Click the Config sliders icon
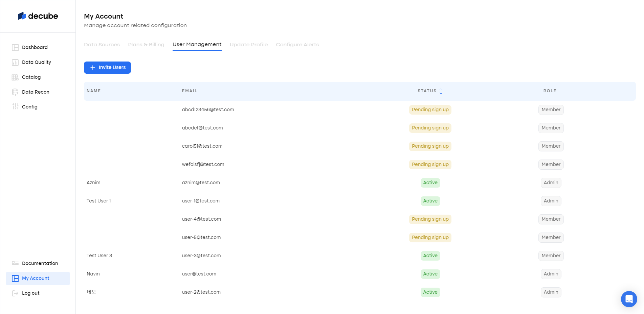 click(x=15, y=107)
